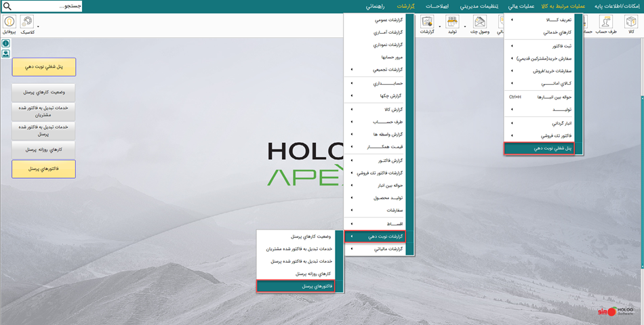The width and height of the screenshot is (644, 325).
Task: Open dropdown arrow beside گزارشات toolbar icon
Action: click(440, 27)
